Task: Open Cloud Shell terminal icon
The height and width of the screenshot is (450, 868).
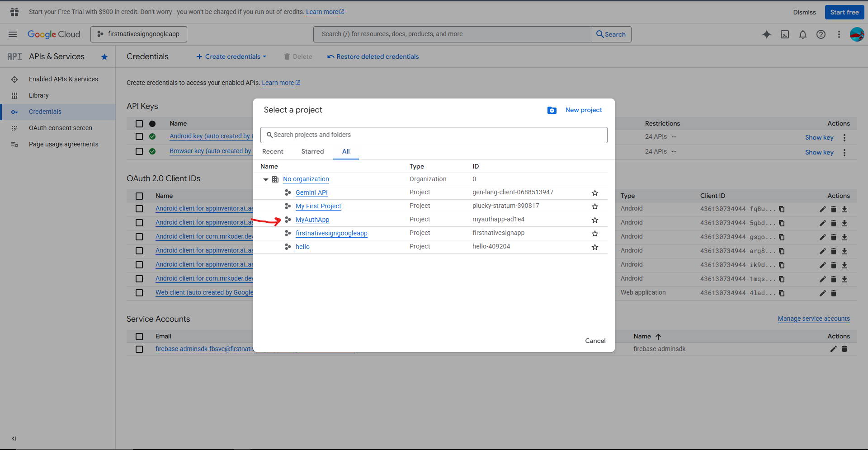Action: [x=785, y=34]
